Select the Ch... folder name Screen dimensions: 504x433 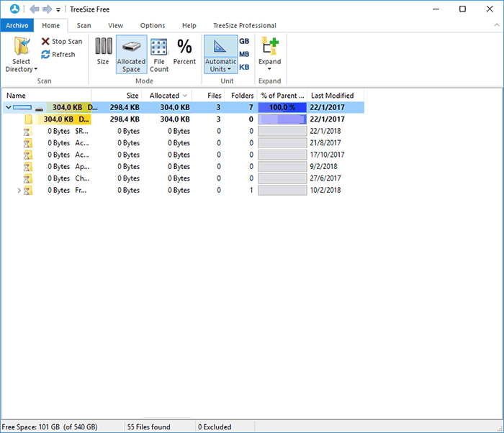tap(82, 178)
